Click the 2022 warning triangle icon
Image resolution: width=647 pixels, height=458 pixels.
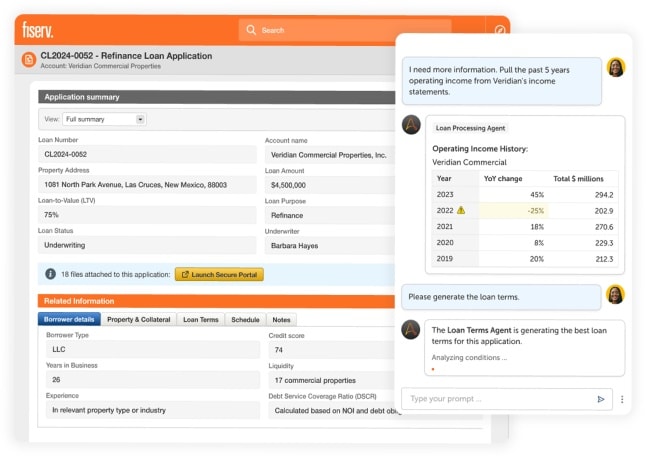click(461, 211)
